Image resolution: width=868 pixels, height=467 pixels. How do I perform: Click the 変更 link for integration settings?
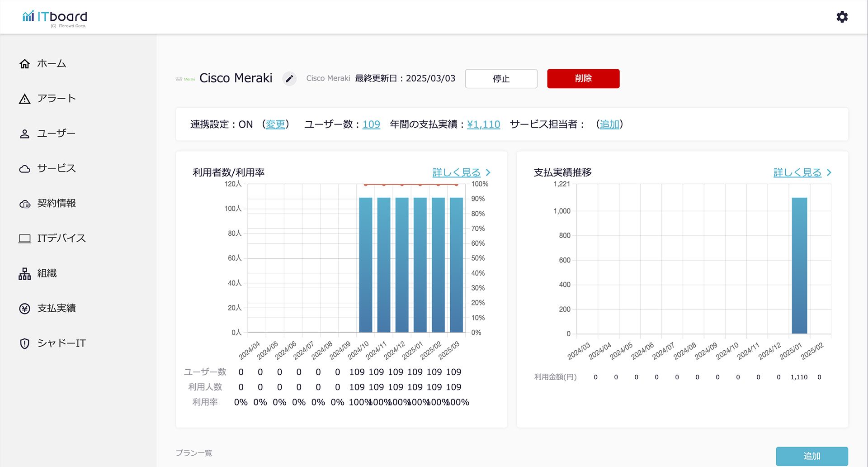coord(276,124)
